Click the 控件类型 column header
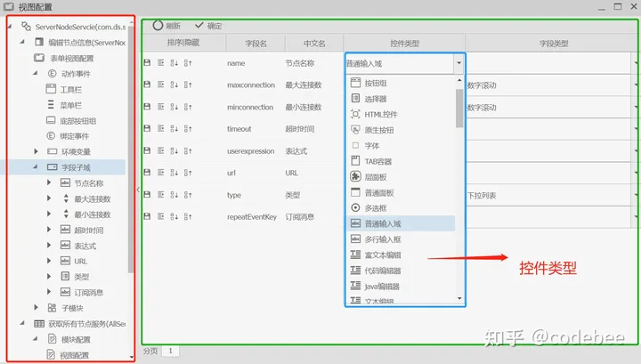The image size is (641, 364). (x=404, y=43)
